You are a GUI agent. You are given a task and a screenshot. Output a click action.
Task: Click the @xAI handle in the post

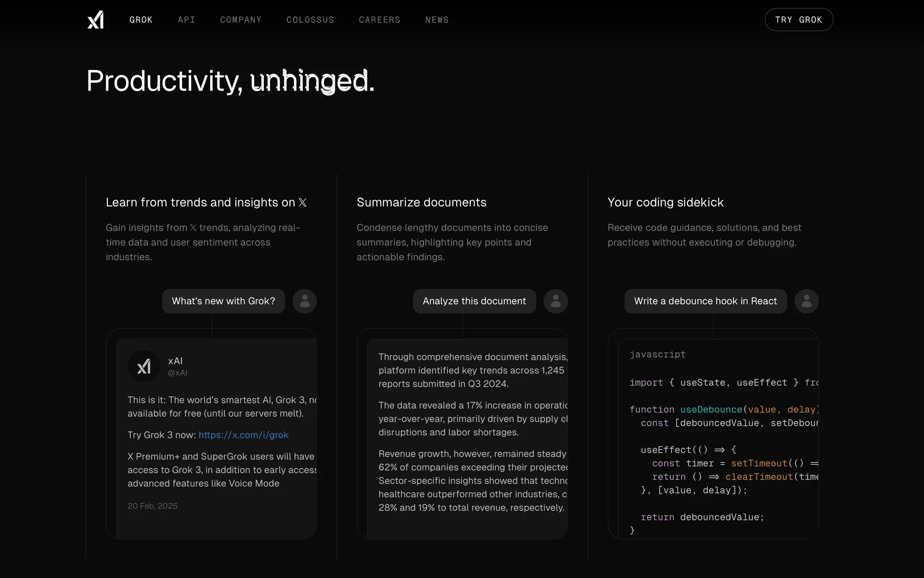point(178,373)
